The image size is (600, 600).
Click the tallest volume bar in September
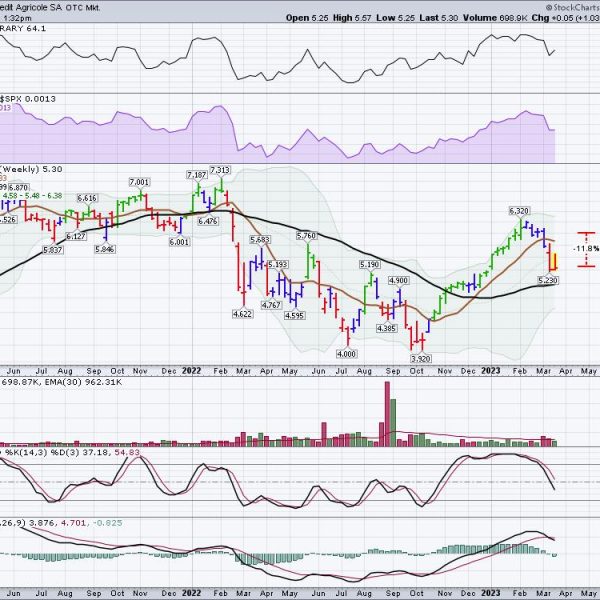point(387,414)
